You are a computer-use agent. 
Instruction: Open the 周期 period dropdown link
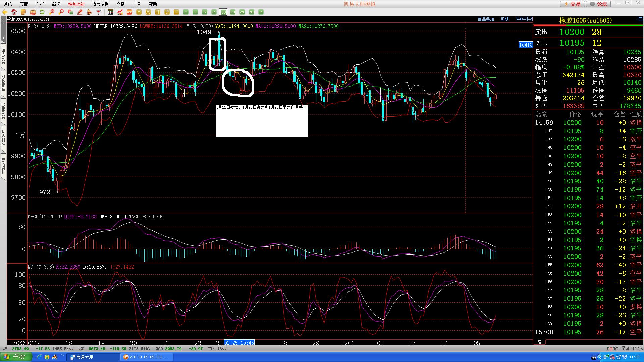504,19
